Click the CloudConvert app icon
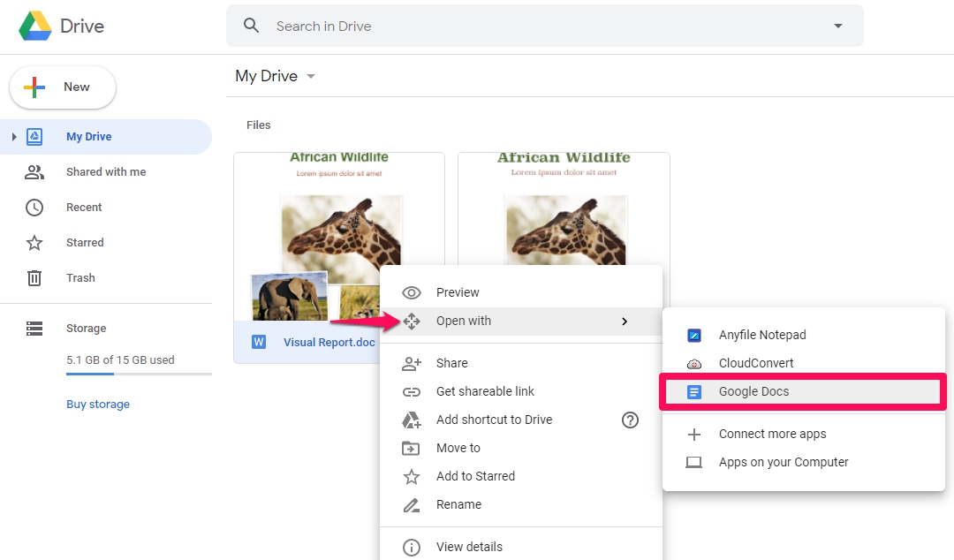Viewport: 954px width, 560px height. (x=694, y=363)
